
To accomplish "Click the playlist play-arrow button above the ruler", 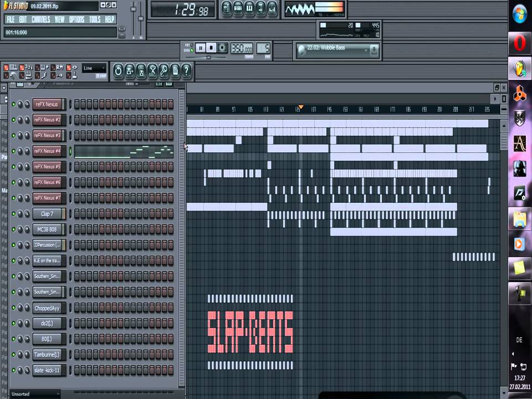I will tap(495, 99).
